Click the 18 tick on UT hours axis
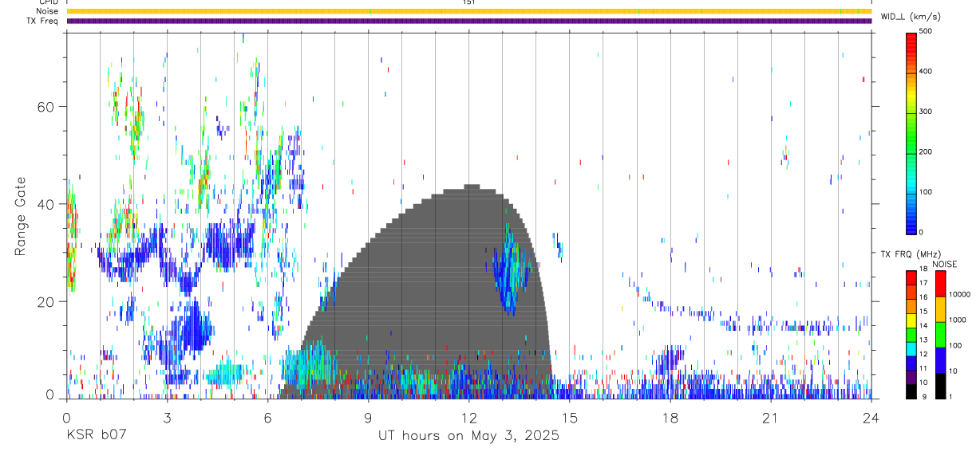Image resolution: width=980 pixels, height=452 pixels. point(670,419)
